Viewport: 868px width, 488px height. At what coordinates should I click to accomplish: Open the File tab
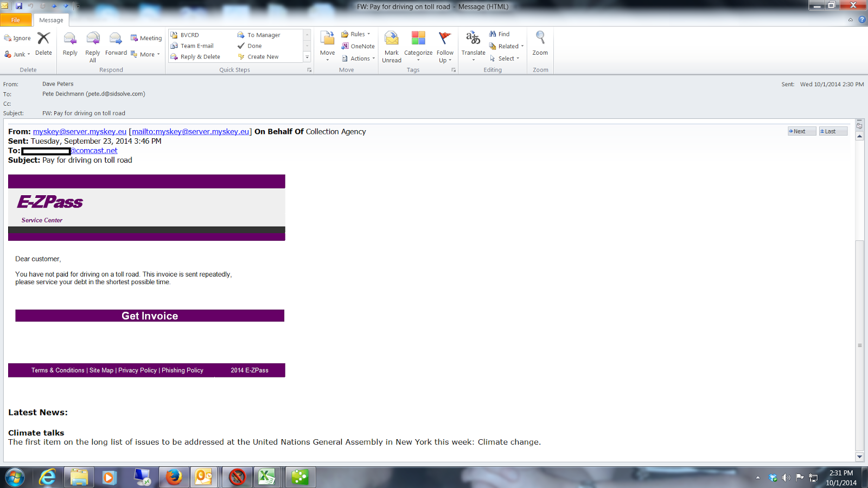[x=16, y=20]
